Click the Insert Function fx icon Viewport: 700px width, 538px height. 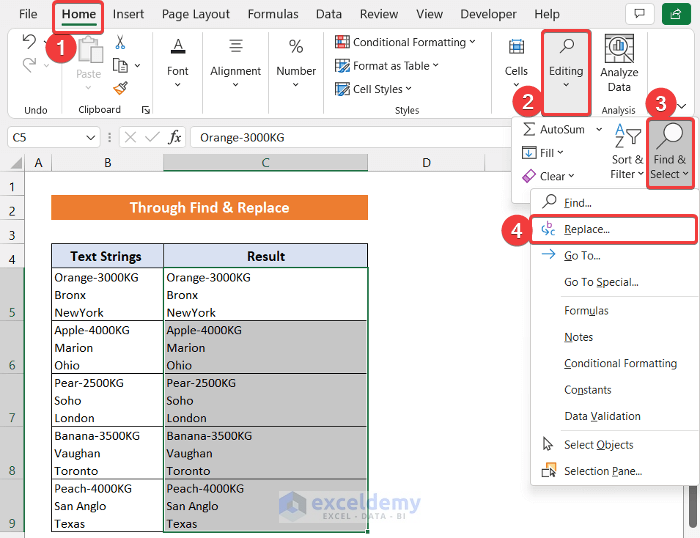tap(175, 137)
